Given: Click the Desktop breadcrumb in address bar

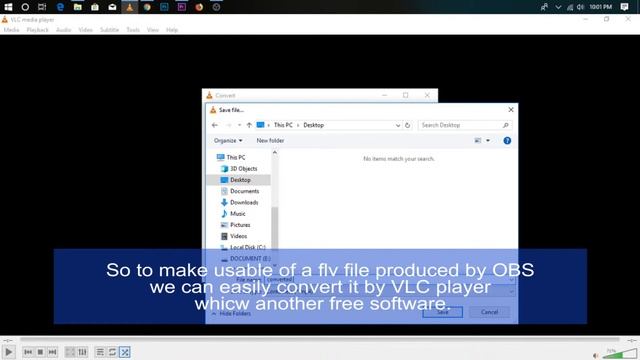Looking at the screenshot, I should [313, 125].
